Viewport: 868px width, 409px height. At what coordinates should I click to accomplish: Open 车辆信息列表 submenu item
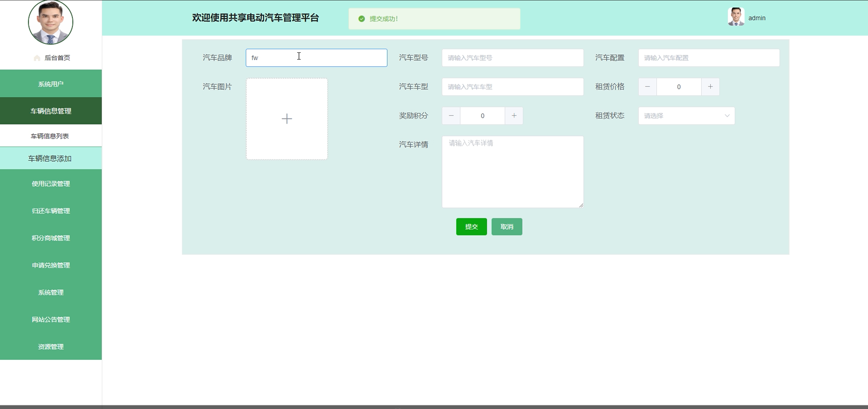coord(50,136)
